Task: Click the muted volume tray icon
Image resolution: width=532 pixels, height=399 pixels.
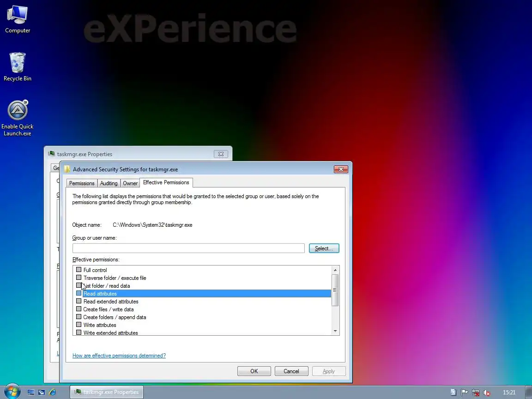Action: (487, 393)
